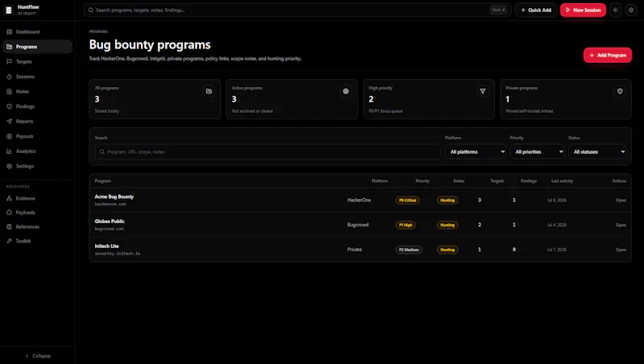Click the Jul 7, 2026 date
Viewport: 644px width, 364px height.
(556, 250)
